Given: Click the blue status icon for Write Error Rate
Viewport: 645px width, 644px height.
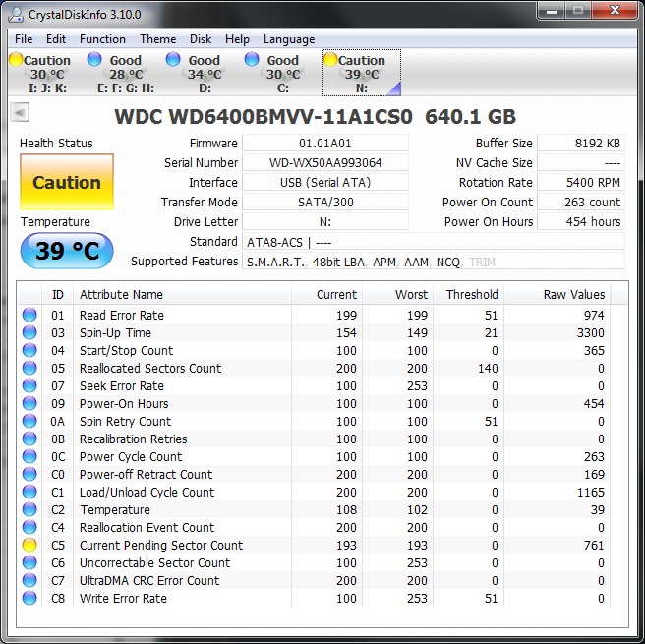Looking at the screenshot, I should [29, 598].
